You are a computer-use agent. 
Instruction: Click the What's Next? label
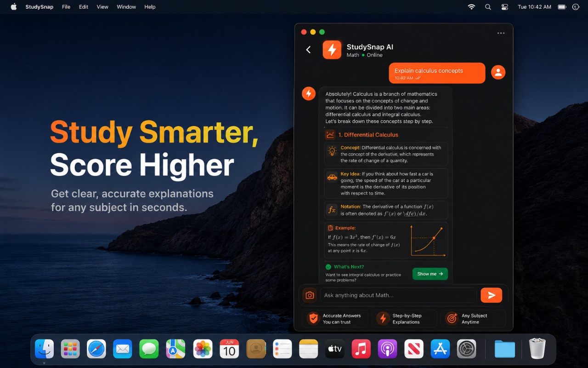[349, 267]
